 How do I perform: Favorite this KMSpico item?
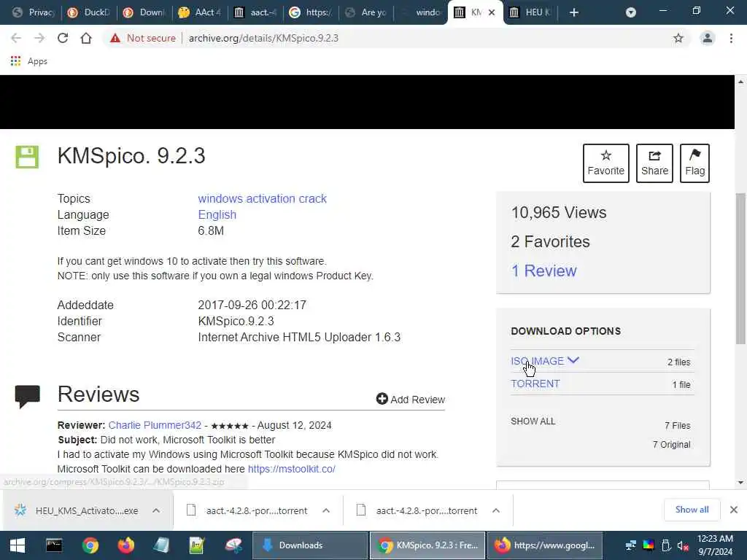tap(605, 163)
